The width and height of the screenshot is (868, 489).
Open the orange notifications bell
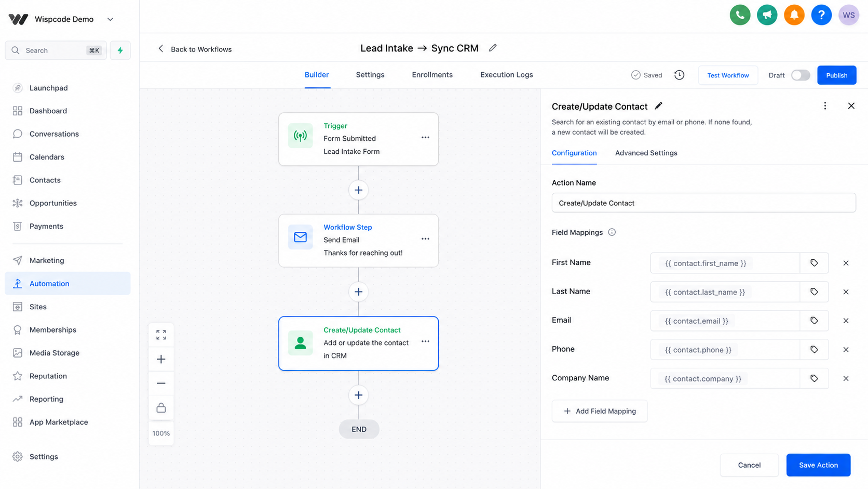click(x=794, y=15)
